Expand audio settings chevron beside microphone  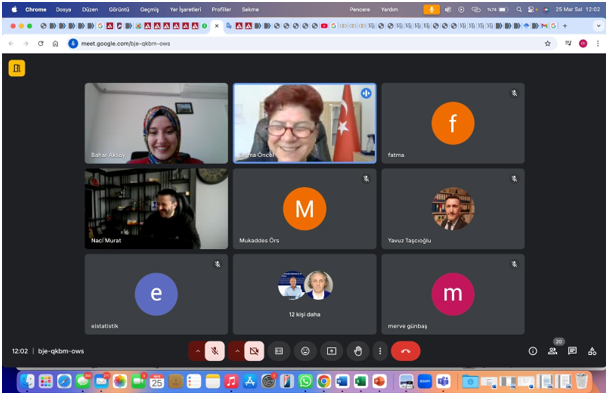[x=197, y=351]
